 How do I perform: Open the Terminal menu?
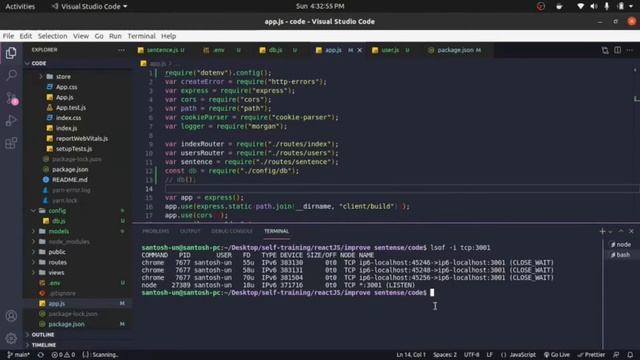[x=141, y=36]
